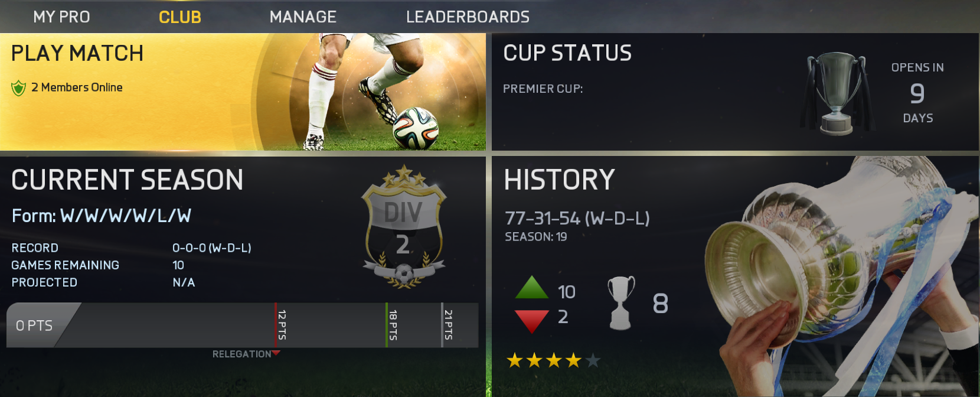Click the green club crest icon by Members Online
This screenshot has width=980, height=397.
18,88
